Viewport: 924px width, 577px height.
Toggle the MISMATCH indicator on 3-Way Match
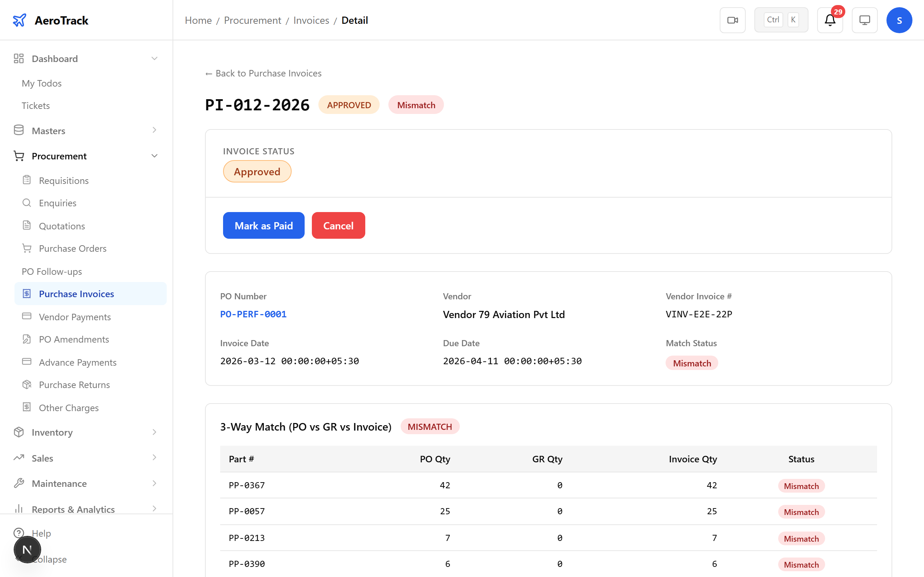coord(430,426)
